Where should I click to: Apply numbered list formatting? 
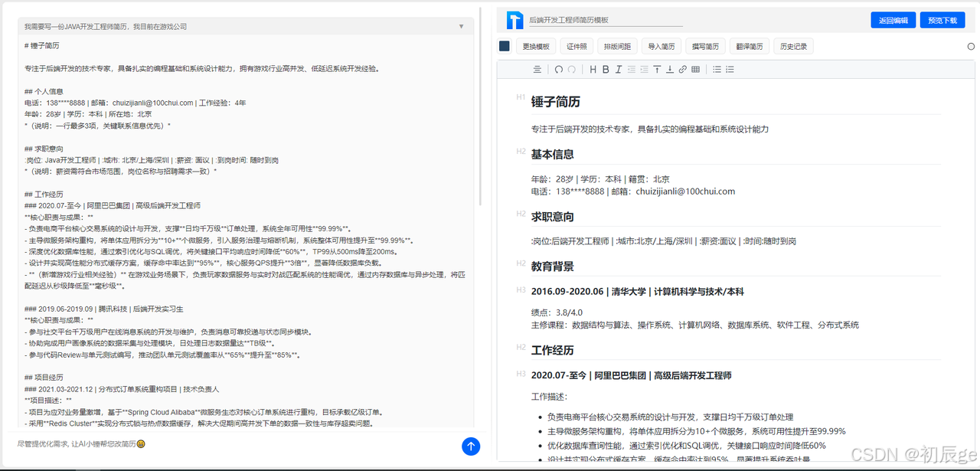[x=730, y=69]
